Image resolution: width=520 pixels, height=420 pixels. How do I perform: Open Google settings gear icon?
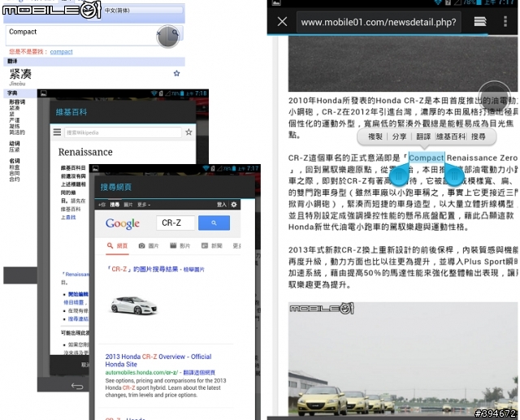pyautogui.click(x=234, y=204)
